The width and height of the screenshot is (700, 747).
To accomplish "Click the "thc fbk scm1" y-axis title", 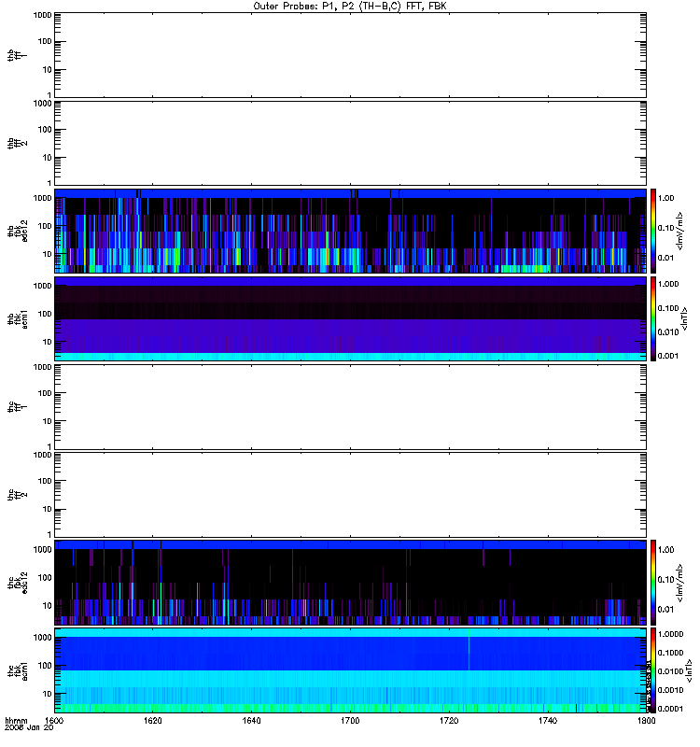I will [x=17, y=670].
